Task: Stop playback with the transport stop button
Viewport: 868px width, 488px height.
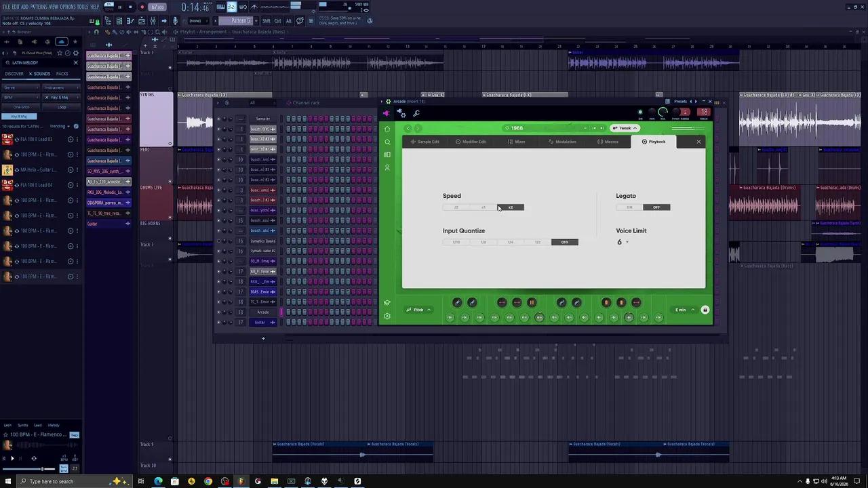Action: pyautogui.click(x=130, y=7)
